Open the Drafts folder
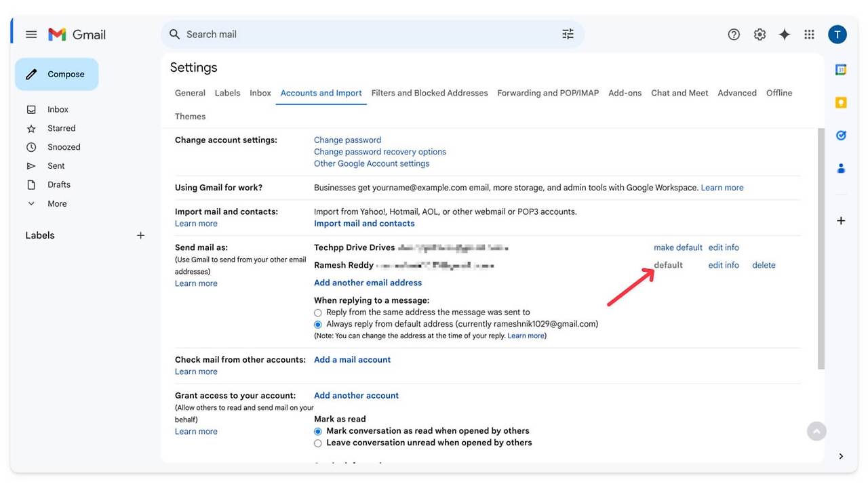This screenshot has width=868, height=488. tap(59, 184)
